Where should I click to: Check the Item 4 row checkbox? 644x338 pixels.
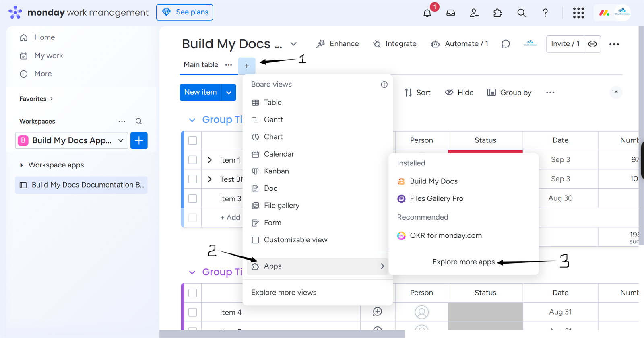point(193,312)
